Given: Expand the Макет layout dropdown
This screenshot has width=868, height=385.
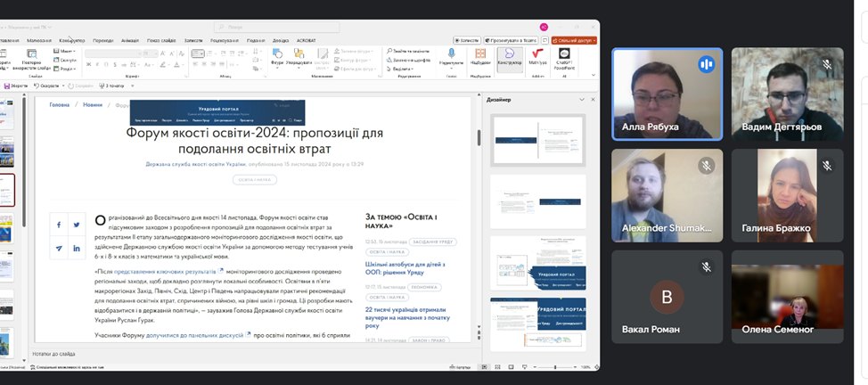Looking at the screenshot, I should coord(65,51).
